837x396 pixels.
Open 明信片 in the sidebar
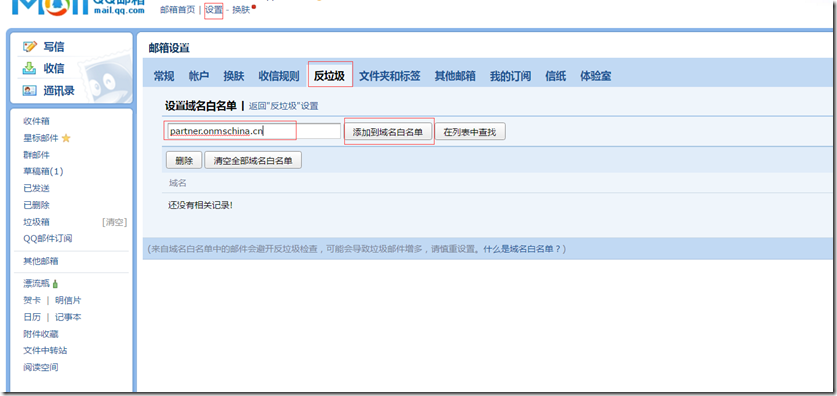click(x=68, y=300)
